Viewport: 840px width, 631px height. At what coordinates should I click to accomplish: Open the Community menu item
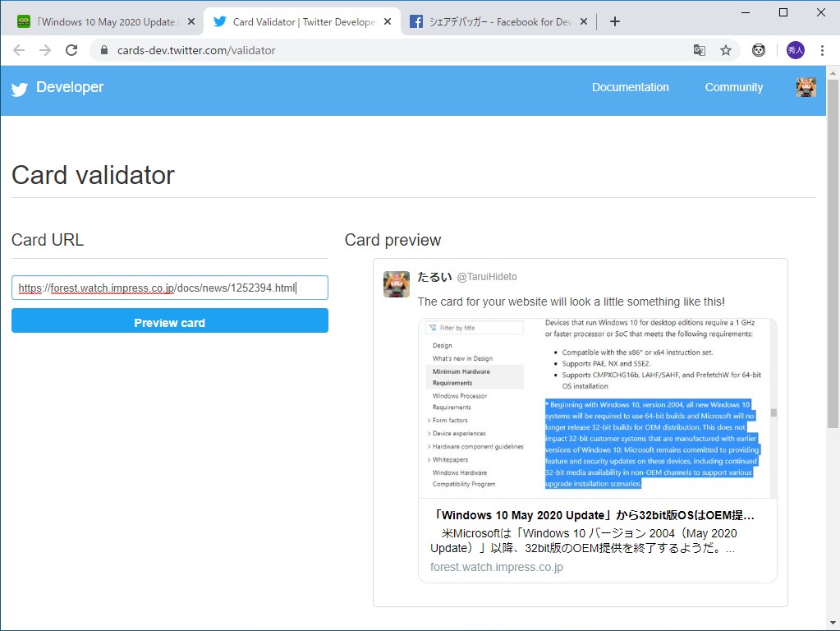(x=733, y=87)
